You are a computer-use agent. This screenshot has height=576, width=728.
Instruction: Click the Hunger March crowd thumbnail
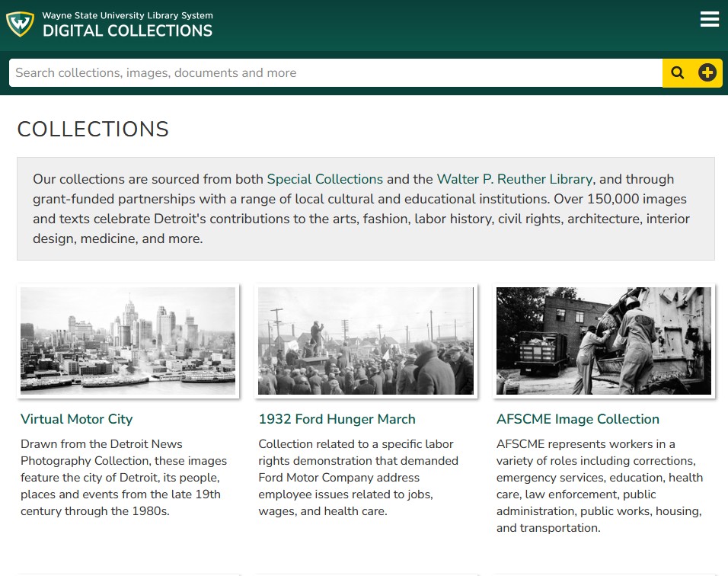coord(366,341)
